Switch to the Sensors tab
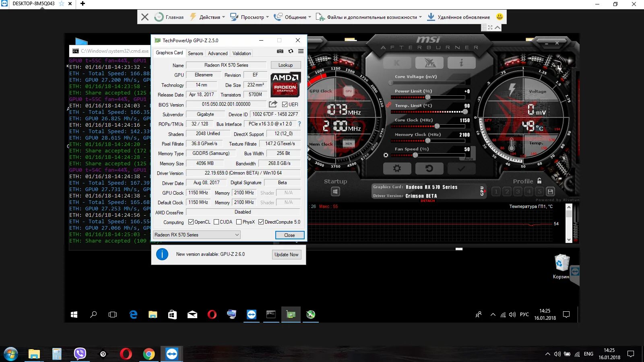 click(195, 53)
